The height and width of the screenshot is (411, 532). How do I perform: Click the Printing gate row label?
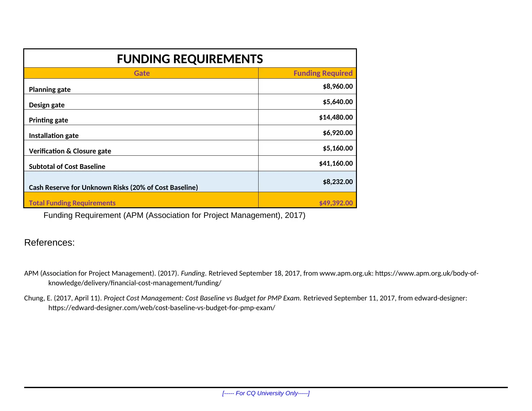pos(48,120)
